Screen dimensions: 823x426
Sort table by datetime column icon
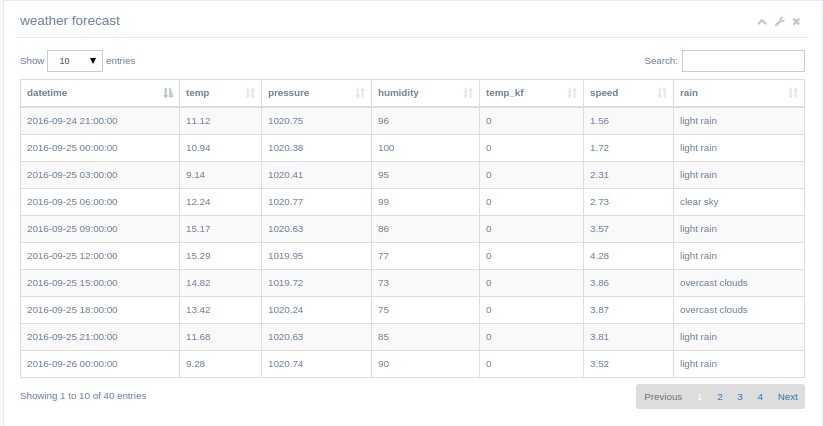click(x=168, y=93)
